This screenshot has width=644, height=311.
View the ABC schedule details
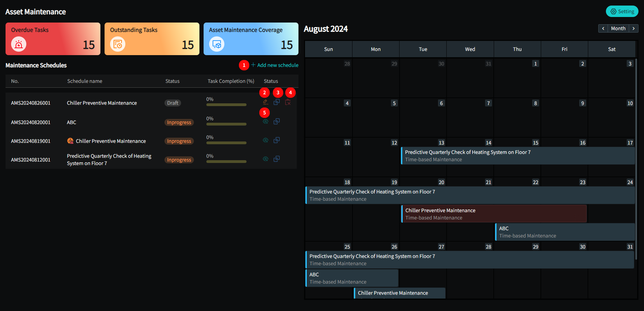[266, 122]
